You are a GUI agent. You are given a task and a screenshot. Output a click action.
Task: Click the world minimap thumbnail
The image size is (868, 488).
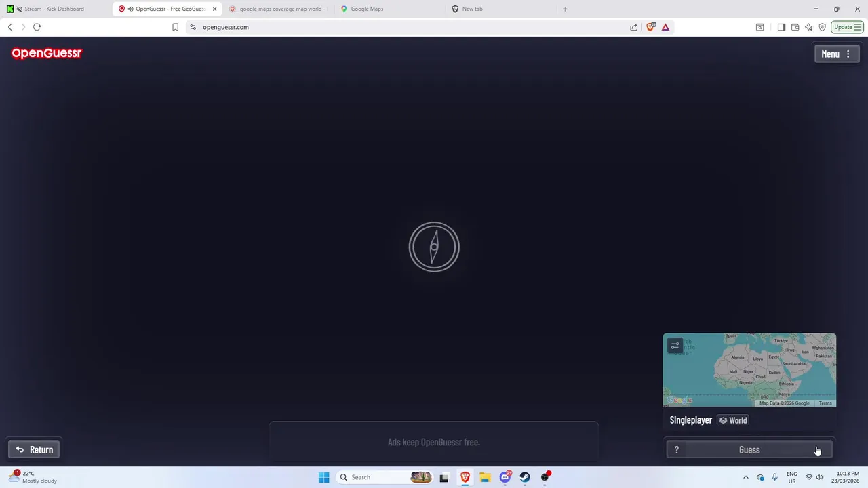click(749, 370)
